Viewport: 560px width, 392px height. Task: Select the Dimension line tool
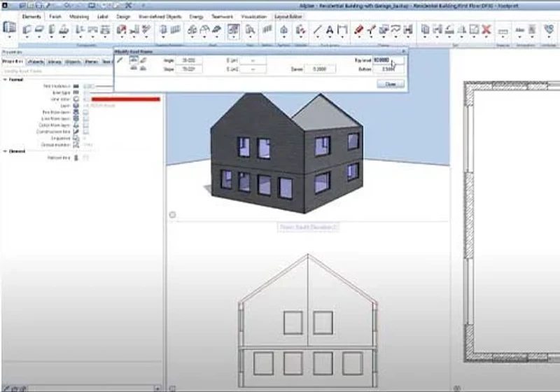pos(342,29)
